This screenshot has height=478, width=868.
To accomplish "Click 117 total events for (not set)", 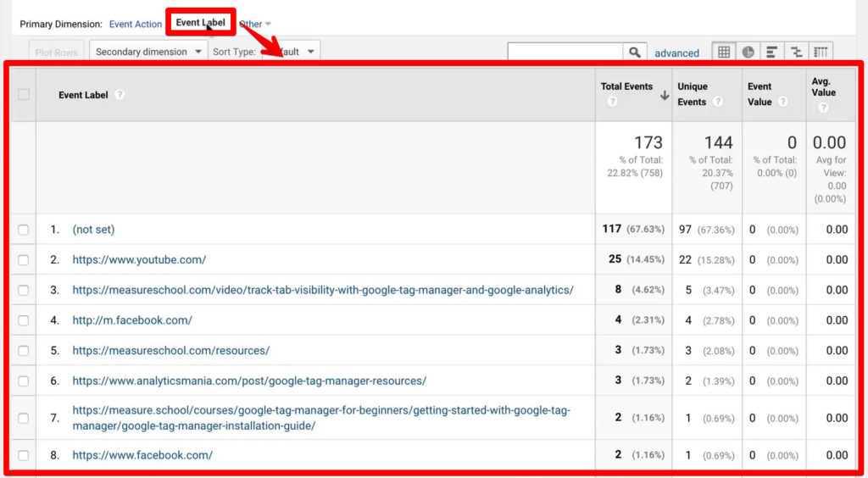I will click(612, 230).
